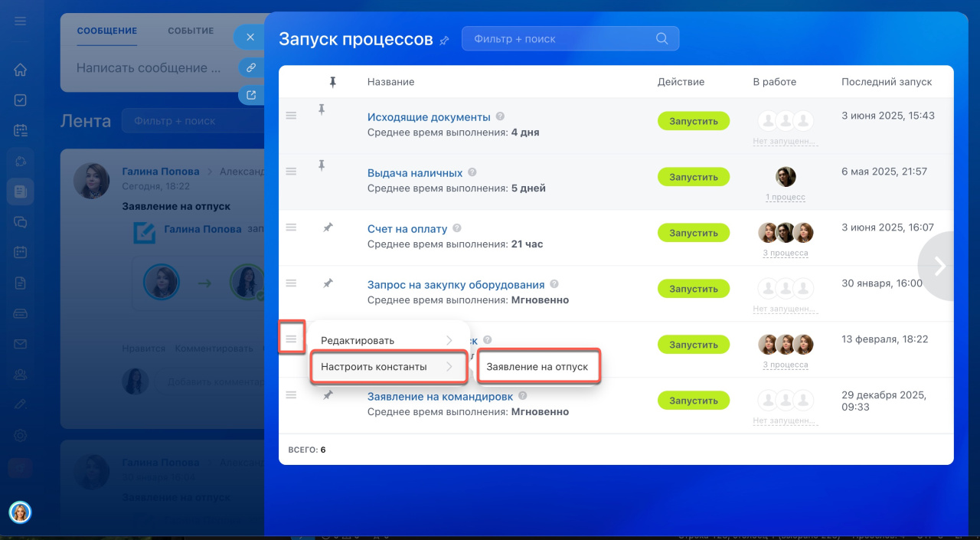This screenshot has height=540, width=980.
Task: Open the panel in a new window
Action: [250, 95]
